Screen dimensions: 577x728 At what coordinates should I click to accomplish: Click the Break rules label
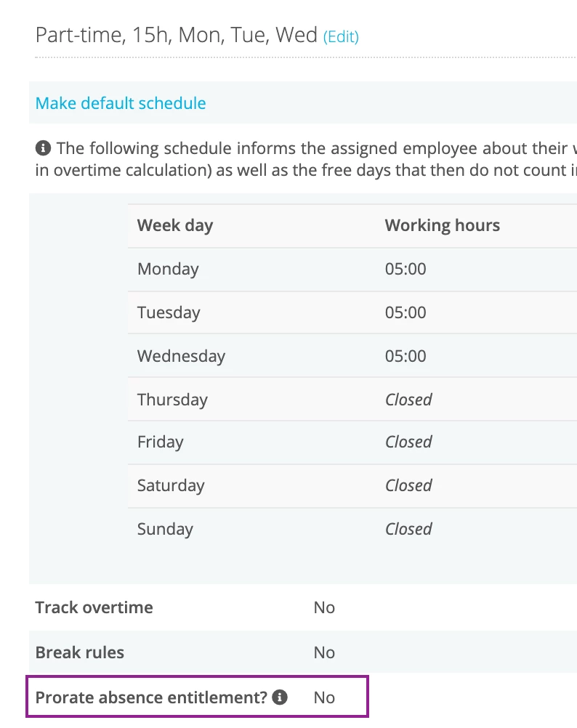(80, 652)
